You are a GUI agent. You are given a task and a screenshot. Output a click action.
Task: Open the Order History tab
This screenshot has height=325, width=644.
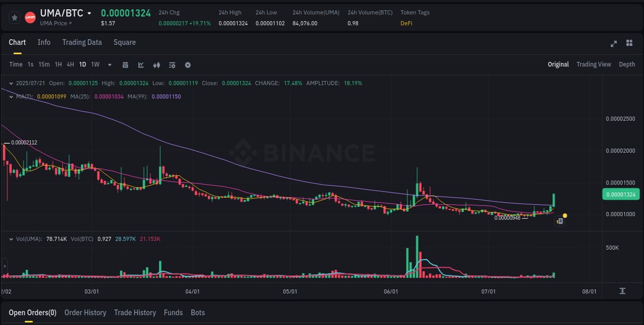(x=85, y=313)
